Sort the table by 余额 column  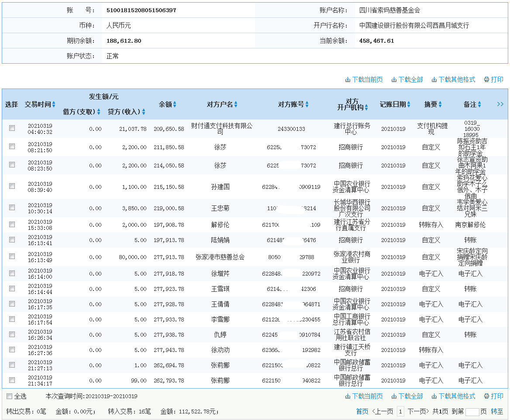[175, 104]
